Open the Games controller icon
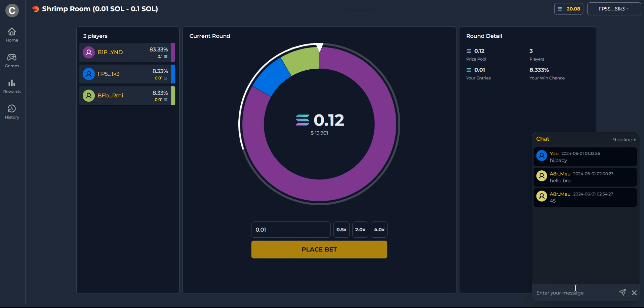 coord(12,57)
